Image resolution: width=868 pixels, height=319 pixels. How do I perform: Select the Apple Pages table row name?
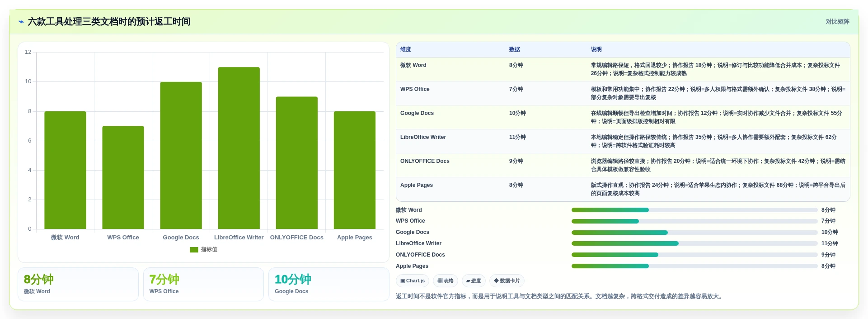coord(417,185)
